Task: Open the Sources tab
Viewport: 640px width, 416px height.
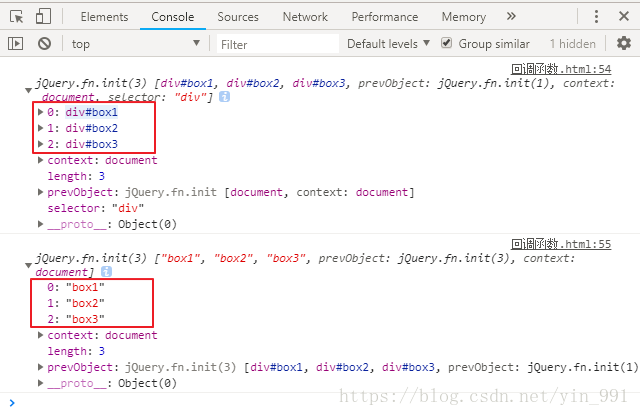Action: point(238,17)
